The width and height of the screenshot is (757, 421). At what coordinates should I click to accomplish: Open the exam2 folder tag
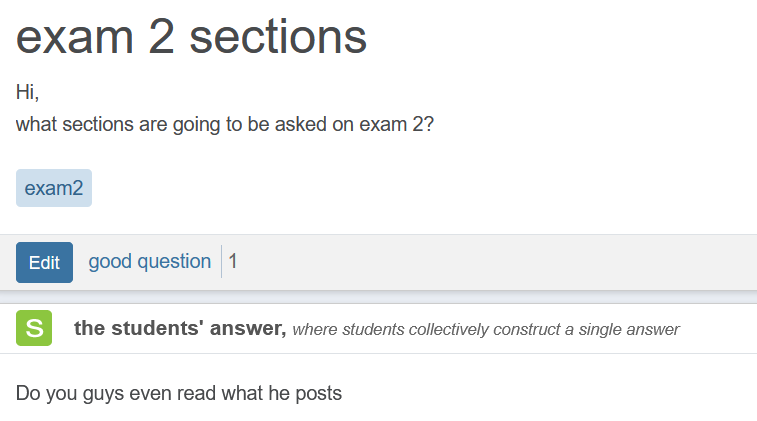[x=54, y=188]
